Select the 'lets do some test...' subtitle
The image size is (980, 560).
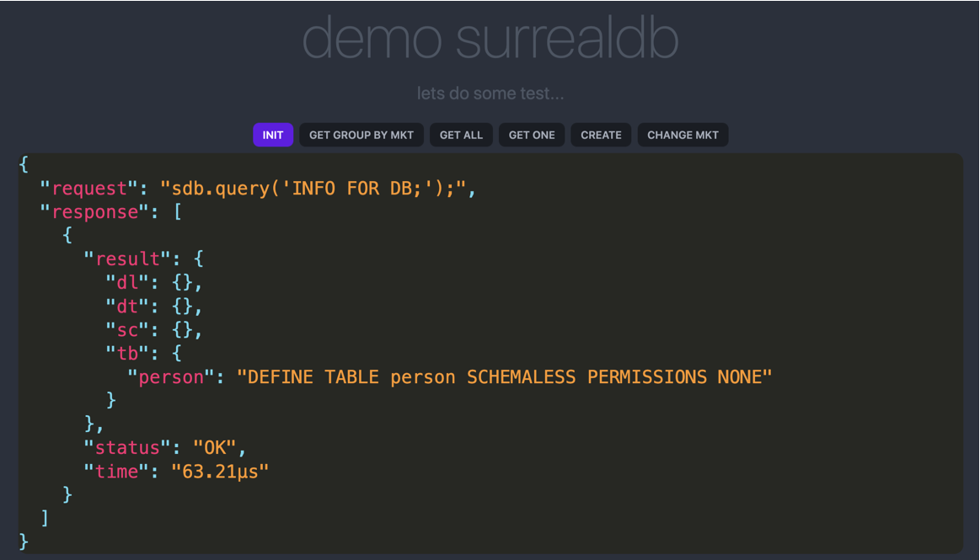(490, 93)
